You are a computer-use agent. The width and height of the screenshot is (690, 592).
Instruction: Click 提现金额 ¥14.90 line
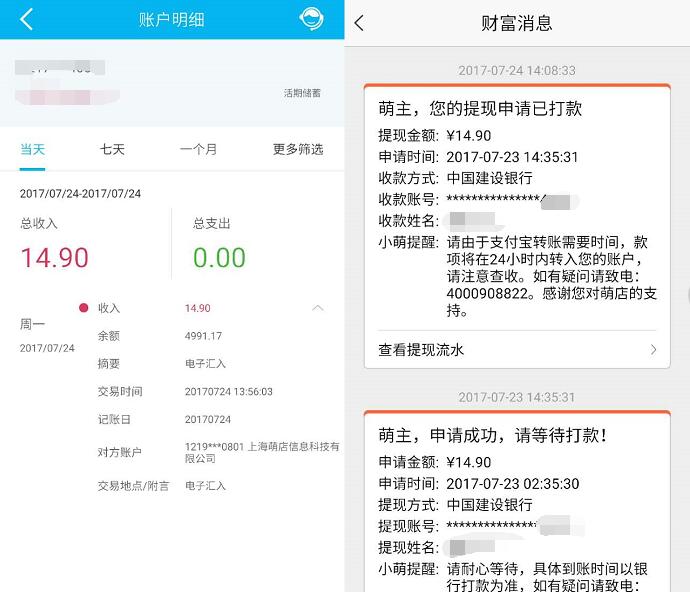(x=435, y=136)
